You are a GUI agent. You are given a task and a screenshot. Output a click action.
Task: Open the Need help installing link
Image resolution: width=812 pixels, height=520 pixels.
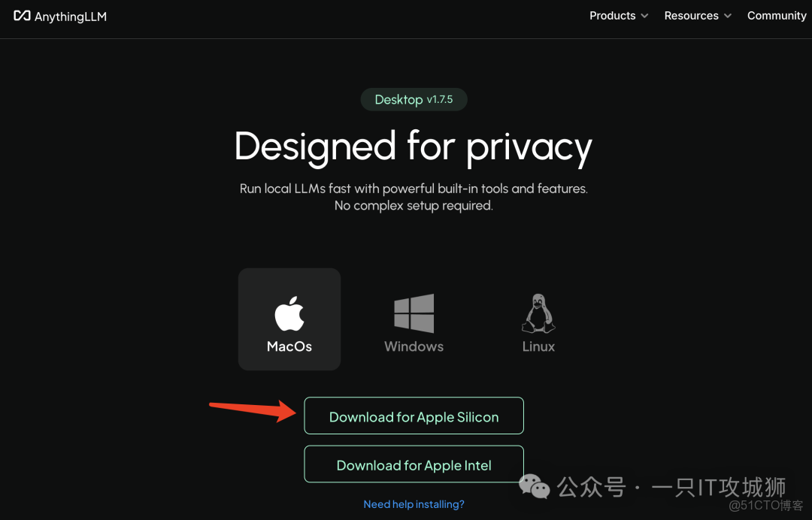414,504
